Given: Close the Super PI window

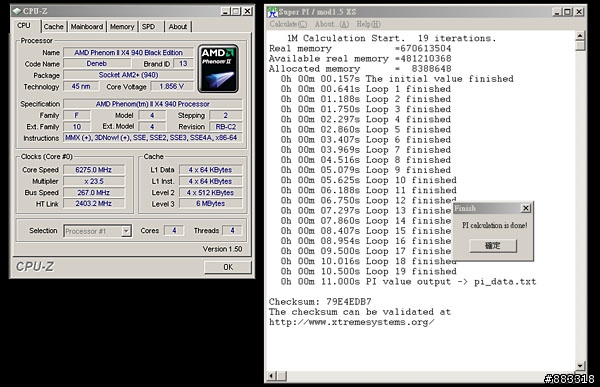Looking at the screenshot, I should point(579,12).
